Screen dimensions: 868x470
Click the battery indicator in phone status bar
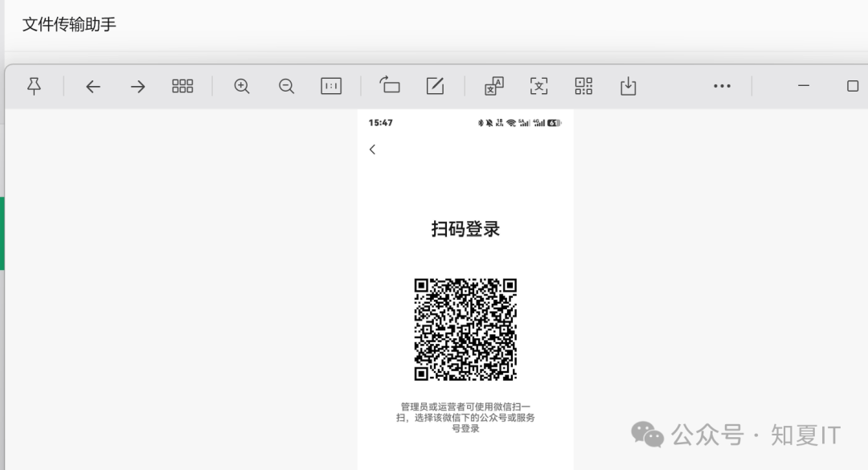tap(554, 123)
